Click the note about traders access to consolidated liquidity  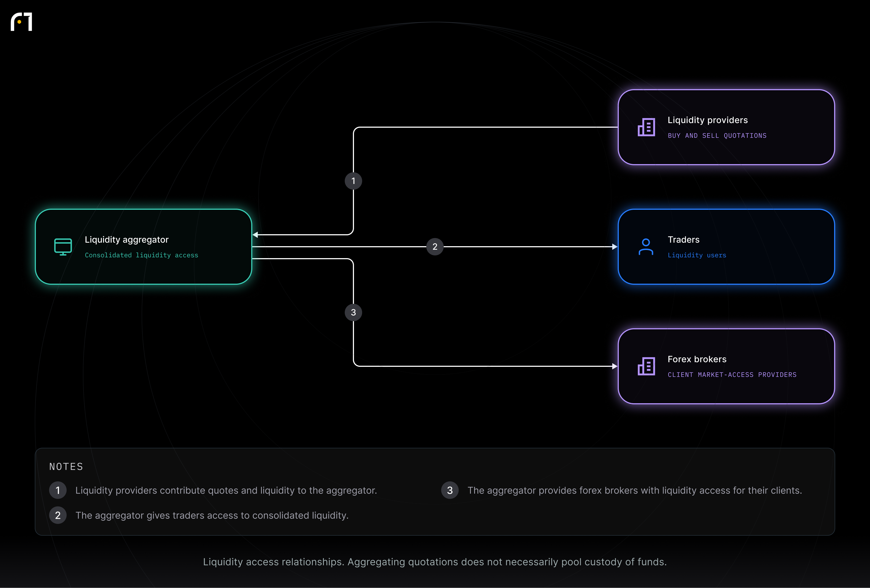coord(212,515)
